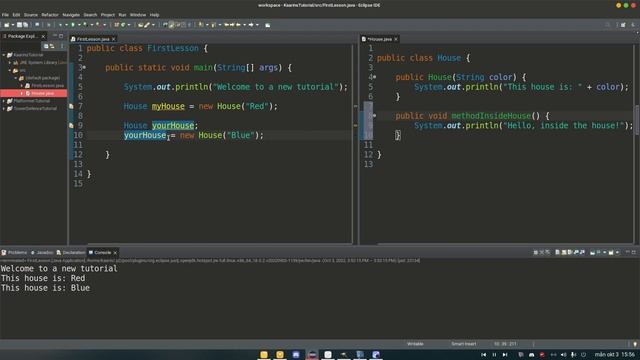
Task: Click the warning marker on line 7
Action: [x=71, y=106]
